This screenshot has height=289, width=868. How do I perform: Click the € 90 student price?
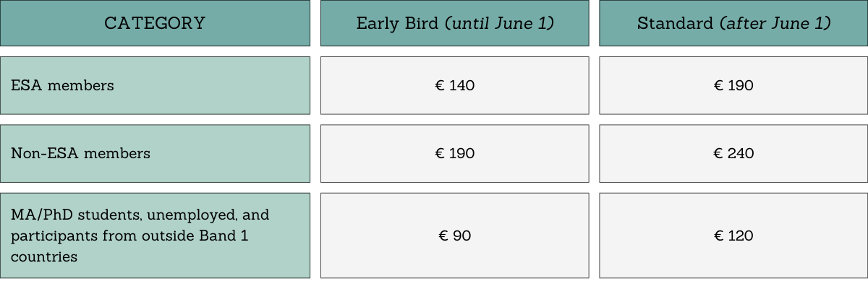click(454, 236)
